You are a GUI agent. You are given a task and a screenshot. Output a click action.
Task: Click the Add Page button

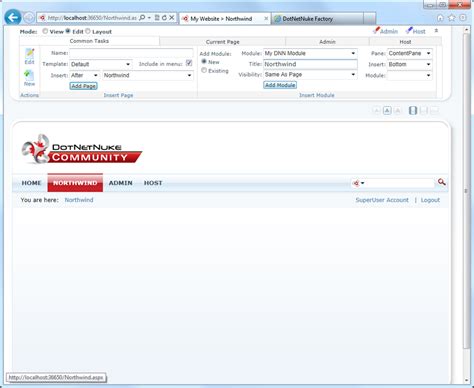tap(84, 86)
